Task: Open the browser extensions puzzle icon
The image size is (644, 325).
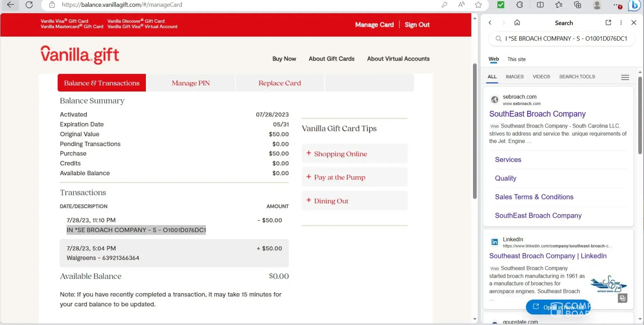Action: (519, 5)
